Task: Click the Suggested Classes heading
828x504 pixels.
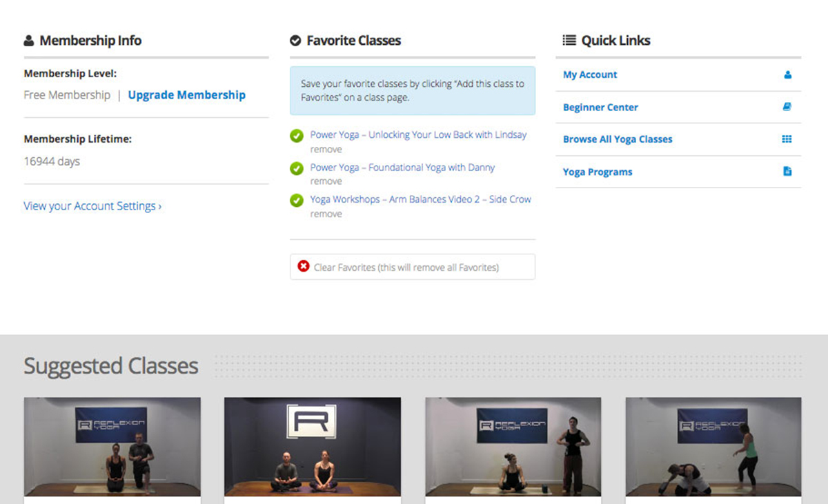Action: coord(111,365)
